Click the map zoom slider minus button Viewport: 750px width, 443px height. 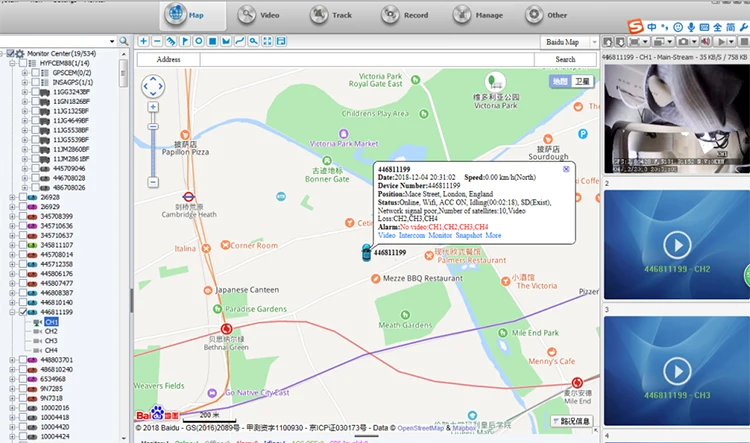[x=153, y=182]
